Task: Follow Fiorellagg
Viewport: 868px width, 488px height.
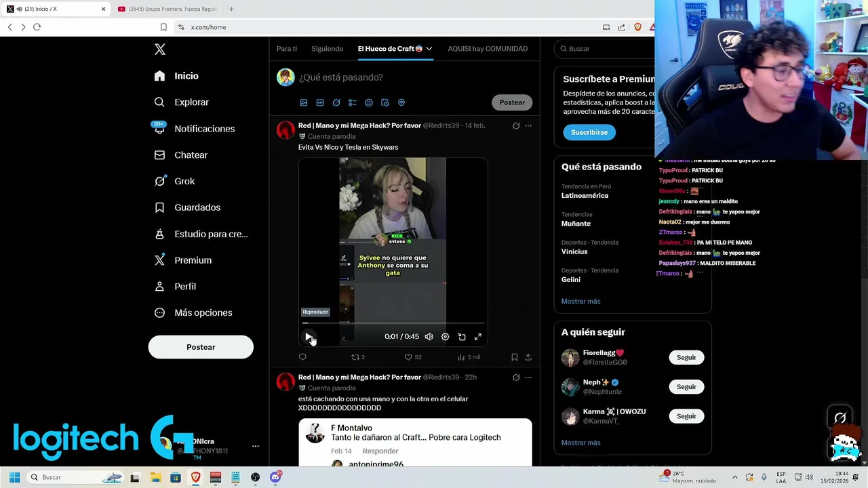Action: [686, 357]
